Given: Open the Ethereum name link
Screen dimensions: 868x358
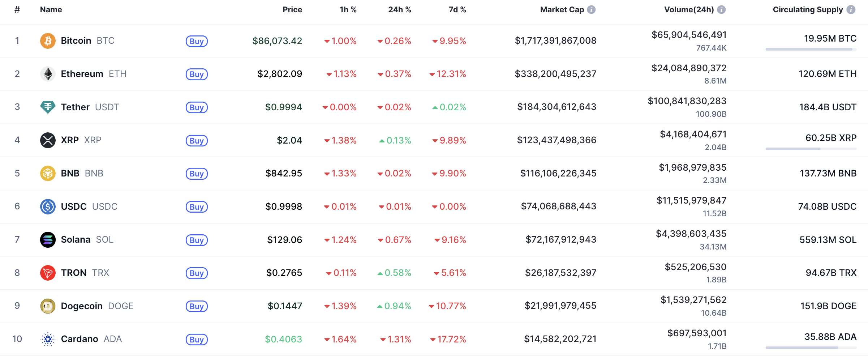Looking at the screenshot, I should [x=82, y=74].
